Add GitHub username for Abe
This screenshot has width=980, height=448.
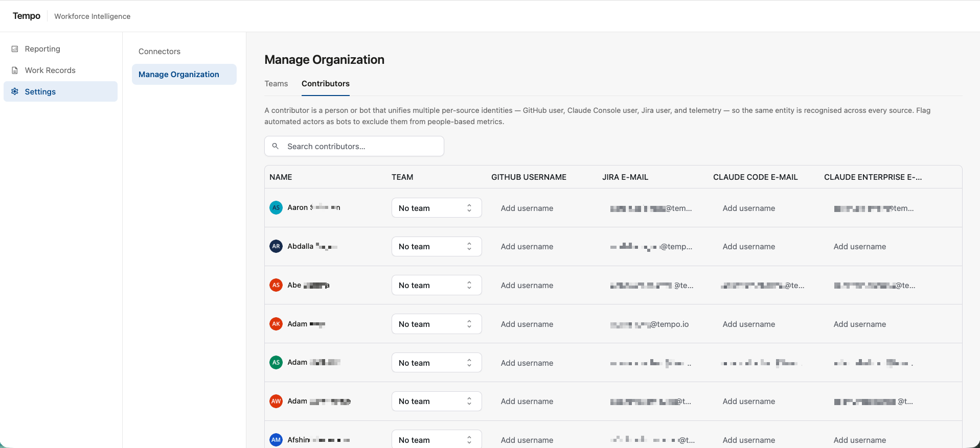tap(527, 286)
